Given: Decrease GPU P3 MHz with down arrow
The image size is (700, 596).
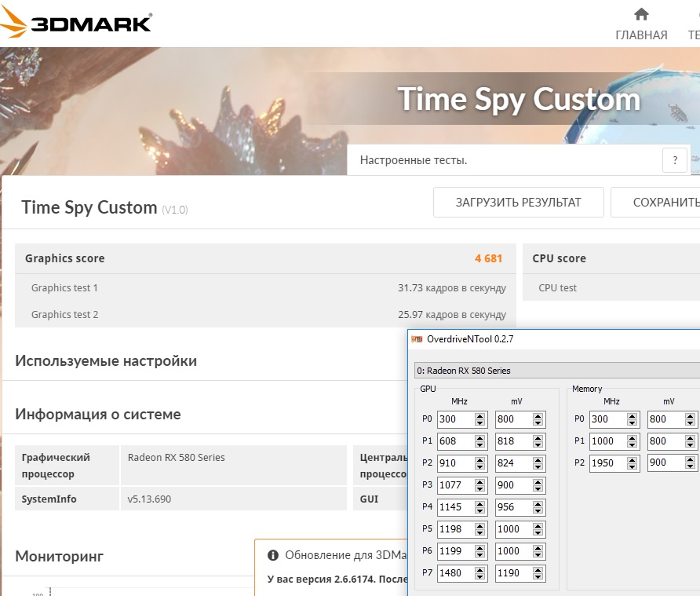Looking at the screenshot, I should click(480, 488).
